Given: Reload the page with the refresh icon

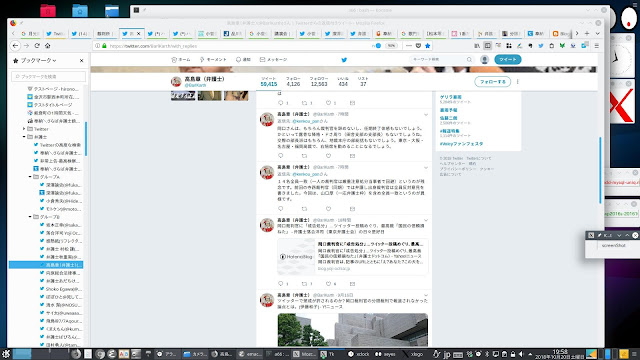Looking at the screenshot, I should pos(37,46).
